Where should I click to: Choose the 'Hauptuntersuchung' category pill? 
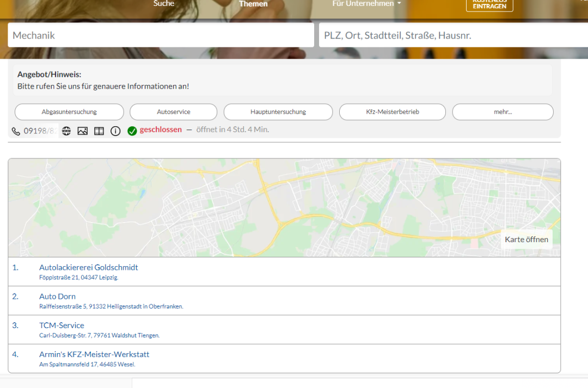click(x=278, y=112)
